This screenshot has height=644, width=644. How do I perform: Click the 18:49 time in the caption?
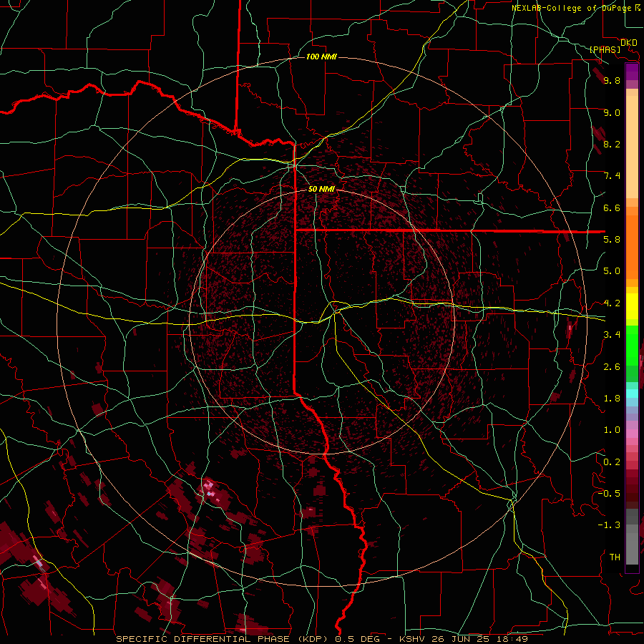tap(511, 639)
